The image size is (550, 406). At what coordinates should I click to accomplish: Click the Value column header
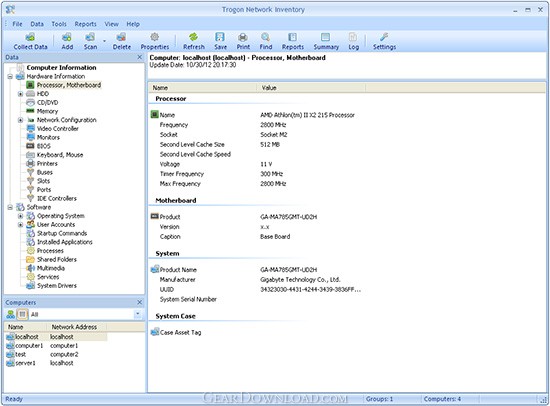pyautogui.click(x=311, y=88)
